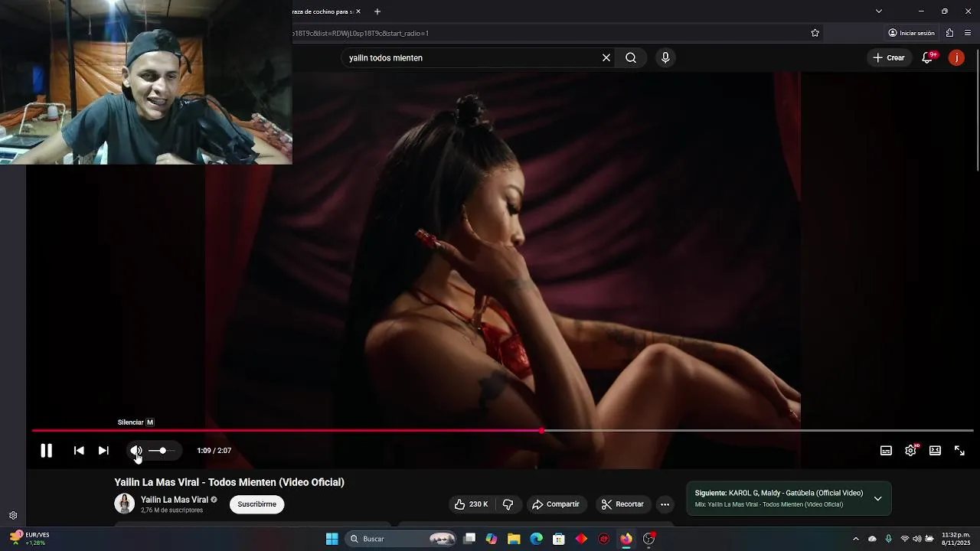This screenshot has width=980, height=551.
Task: Open the tab list dropdown arrow
Action: pyautogui.click(x=878, y=11)
